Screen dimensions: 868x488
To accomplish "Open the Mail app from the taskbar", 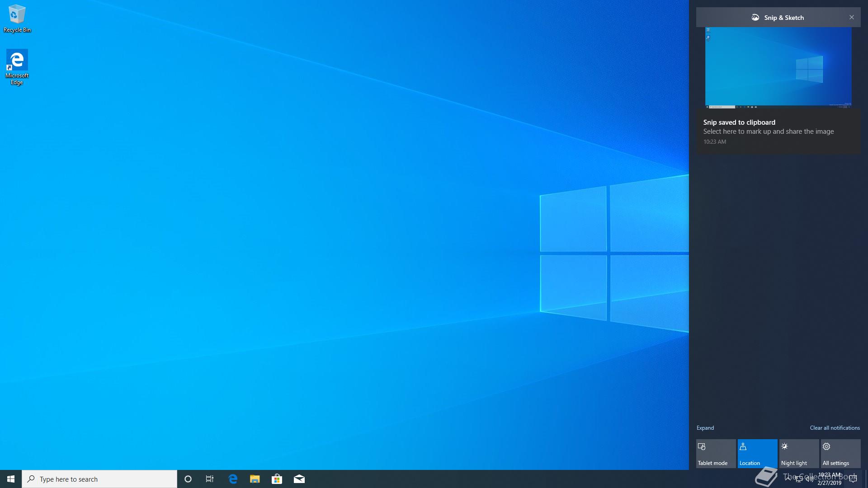I will [299, 479].
